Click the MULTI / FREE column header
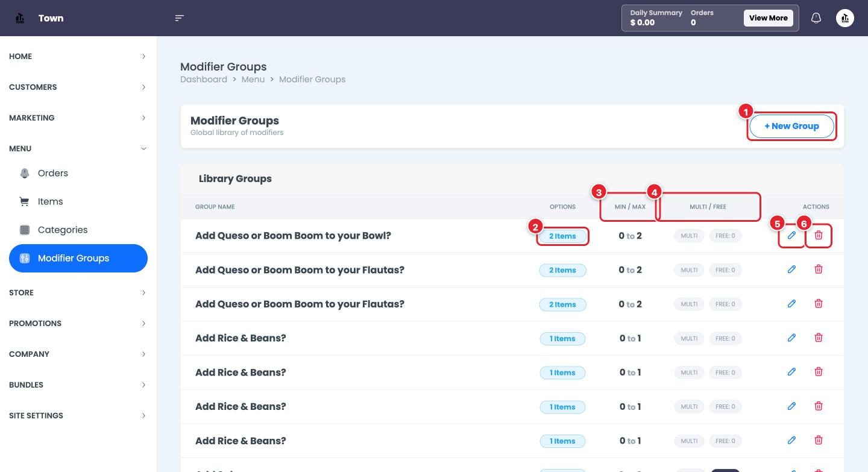868x472 pixels. click(x=708, y=207)
